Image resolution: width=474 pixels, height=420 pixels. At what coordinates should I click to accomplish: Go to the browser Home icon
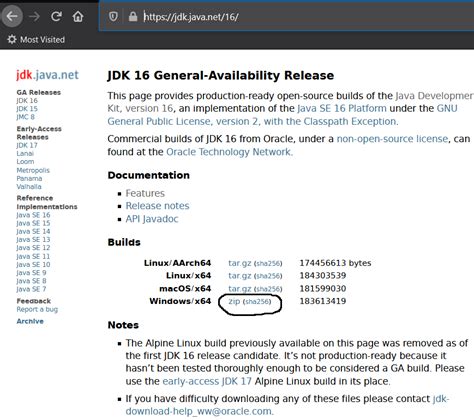(x=78, y=16)
